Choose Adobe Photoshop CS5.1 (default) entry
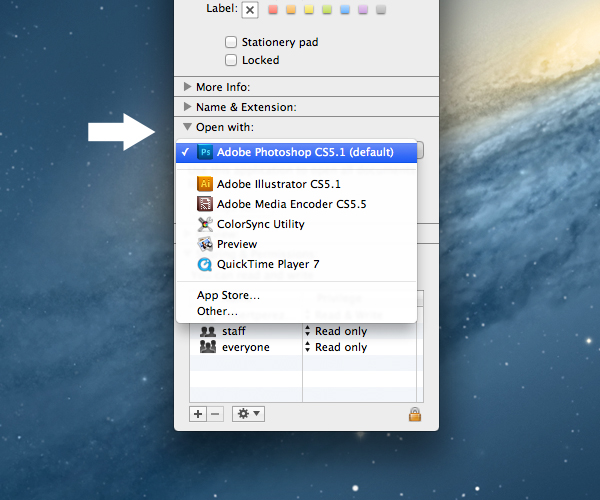Image resolution: width=600 pixels, height=500 pixels. pos(297,152)
